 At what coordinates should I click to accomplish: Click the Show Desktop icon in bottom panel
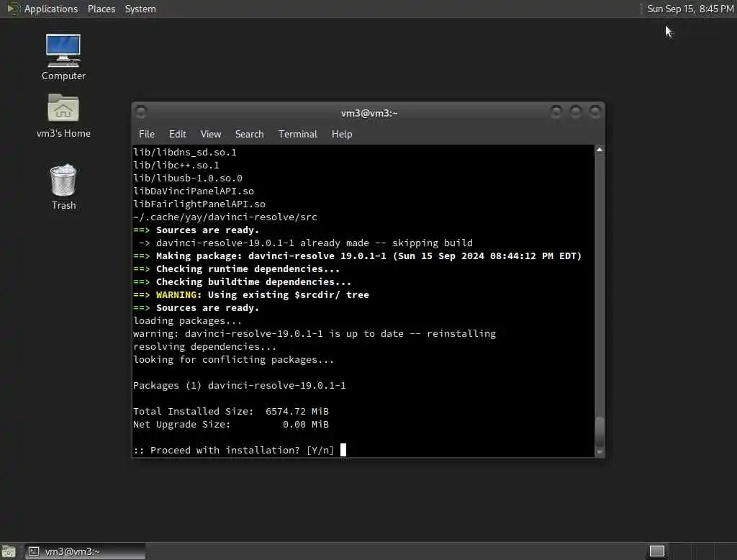(9, 551)
